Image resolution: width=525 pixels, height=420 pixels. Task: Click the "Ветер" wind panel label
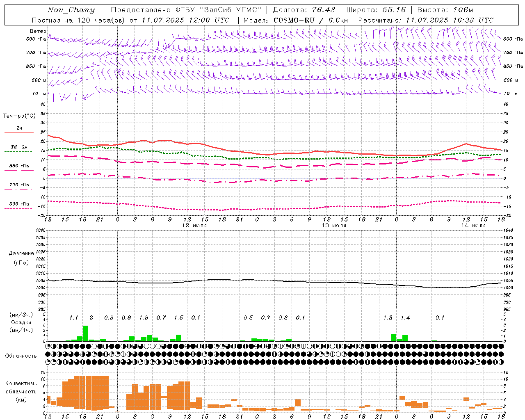click(38, 31)
